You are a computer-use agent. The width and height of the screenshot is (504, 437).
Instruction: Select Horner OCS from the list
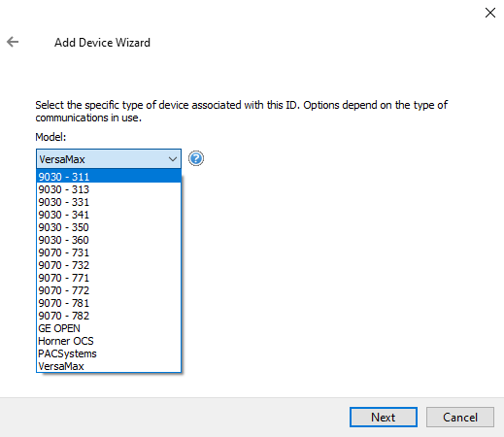point(109,341)
